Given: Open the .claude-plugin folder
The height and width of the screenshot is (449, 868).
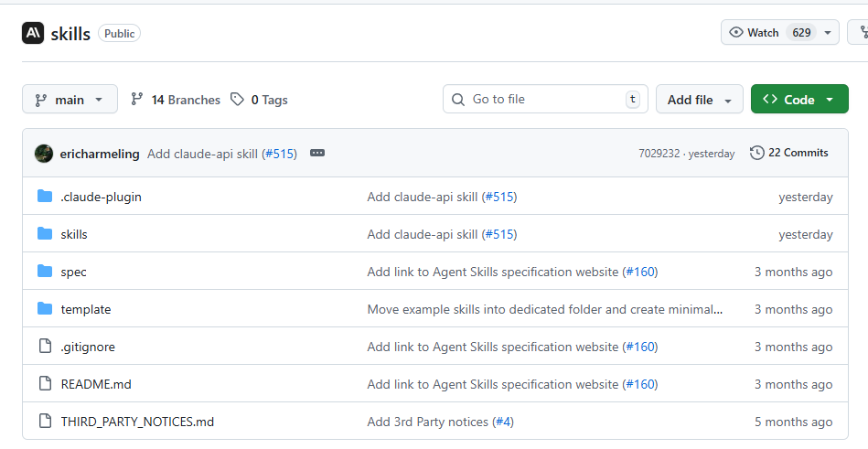Looking at the screenshot, I should pos(101,198).
